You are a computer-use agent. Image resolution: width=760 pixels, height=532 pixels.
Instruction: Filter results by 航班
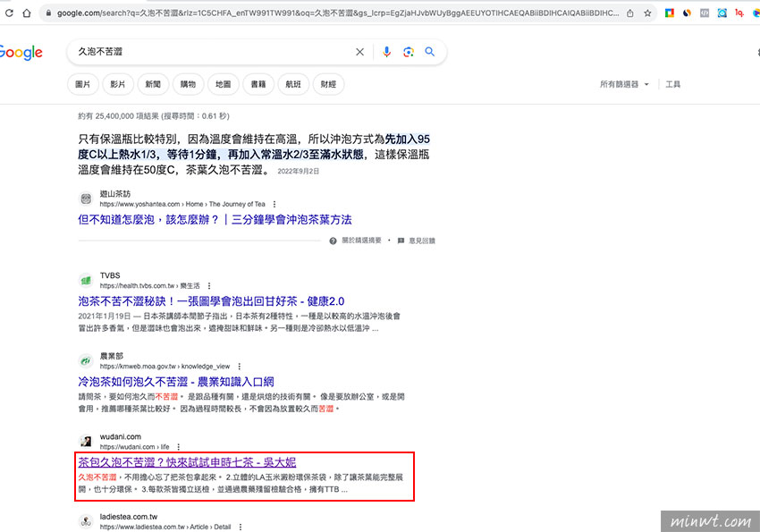point(293,84)
